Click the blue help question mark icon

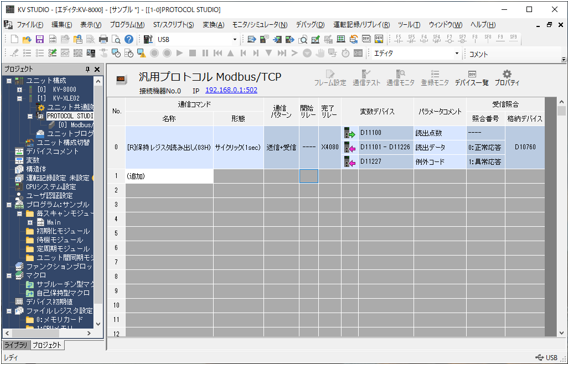coord(129,39)
